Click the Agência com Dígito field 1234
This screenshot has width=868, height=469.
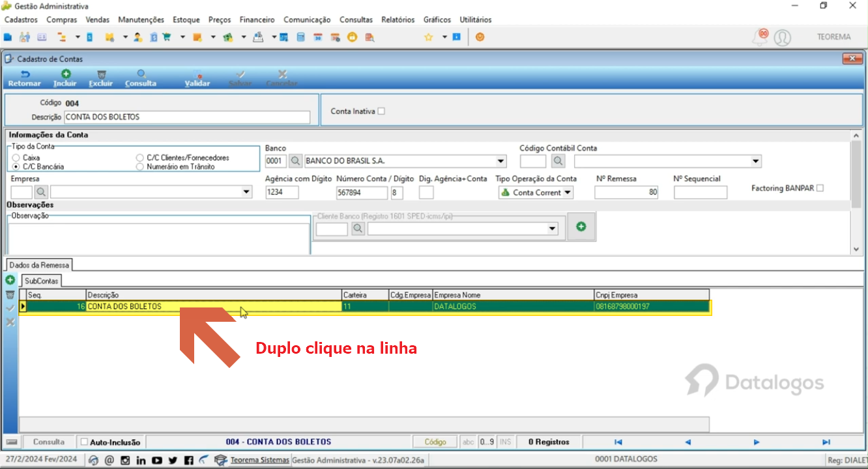(x=282, y=192)
